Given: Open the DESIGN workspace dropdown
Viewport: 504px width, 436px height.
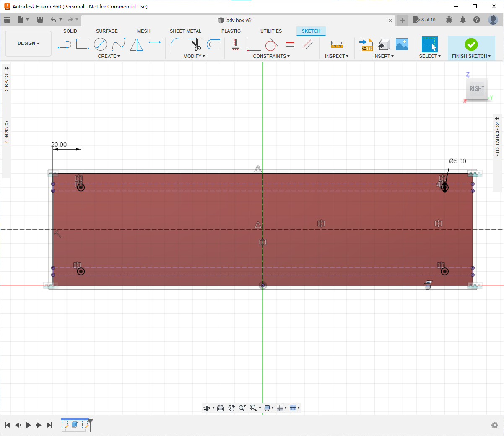Looking at the screenshot, I should [29, 44].
